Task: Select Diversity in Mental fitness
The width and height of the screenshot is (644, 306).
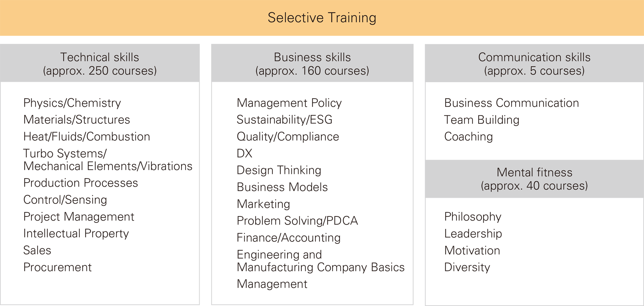Action: pyautogui.click(x=467, y=267)
